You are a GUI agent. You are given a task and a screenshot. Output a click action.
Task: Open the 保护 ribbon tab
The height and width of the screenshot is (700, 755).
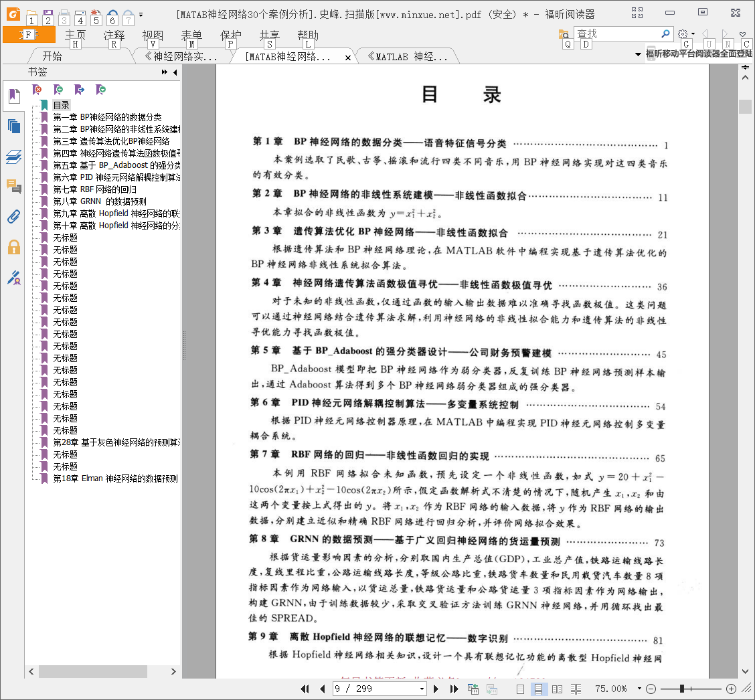[230, 35]
